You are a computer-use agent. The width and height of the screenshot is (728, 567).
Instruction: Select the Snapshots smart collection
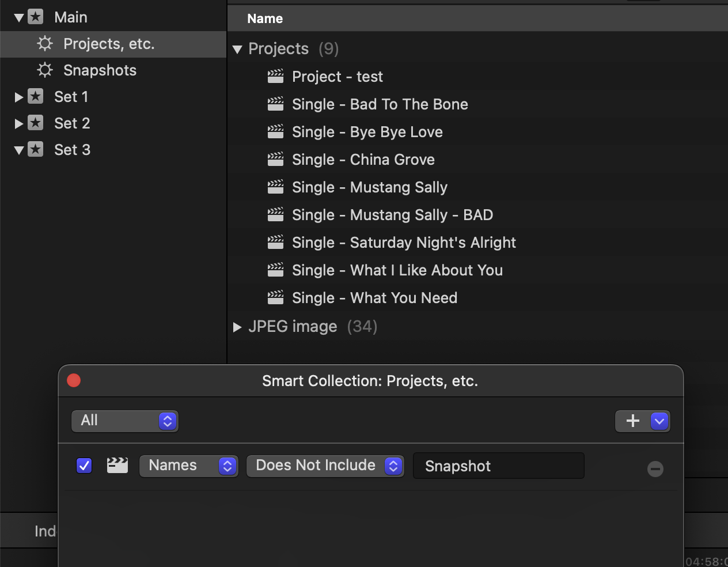click(100, 70)
